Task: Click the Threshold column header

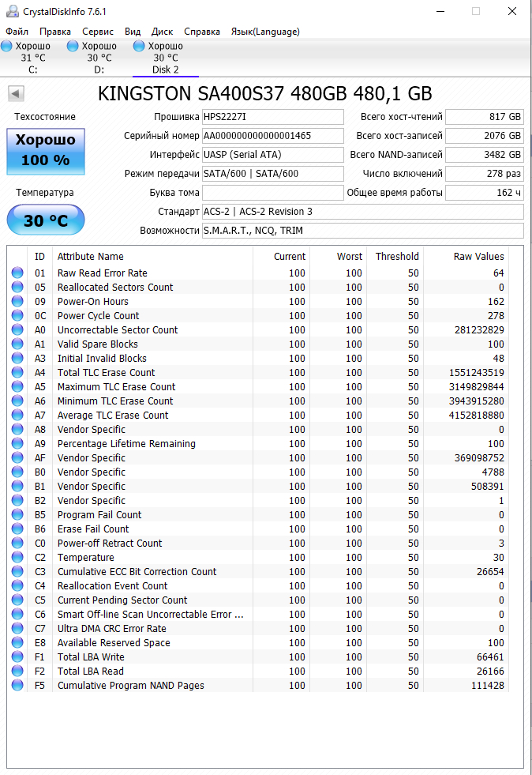Action: [395, 257]
